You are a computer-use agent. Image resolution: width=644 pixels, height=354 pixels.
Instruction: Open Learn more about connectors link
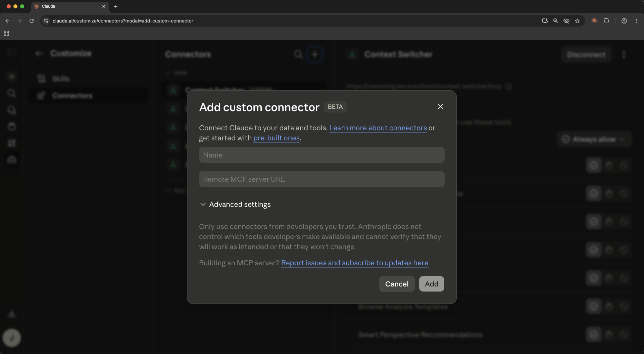click(x=378, y=128)
